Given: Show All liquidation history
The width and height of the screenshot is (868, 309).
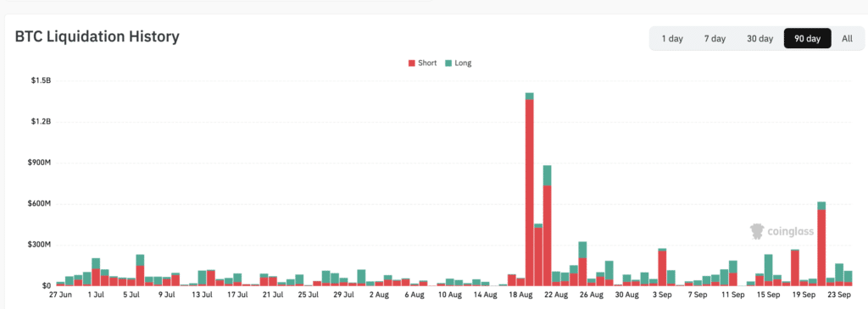Looking at the screenshot, I should (847, 39).
